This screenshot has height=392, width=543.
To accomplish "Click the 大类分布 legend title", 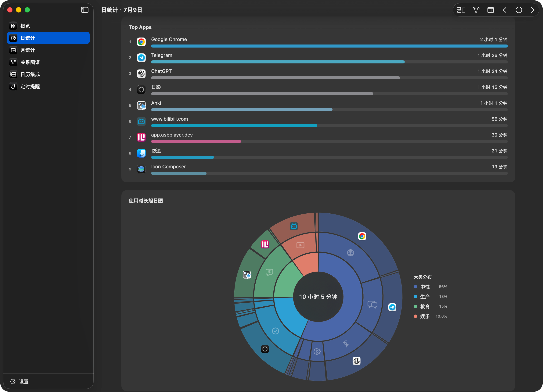I will pyautogui.click(x=423, y=277).
